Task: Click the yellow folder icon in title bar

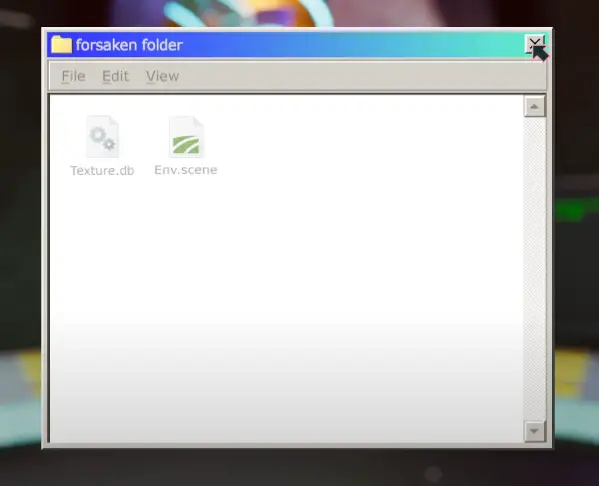Action: coord(62,45)
